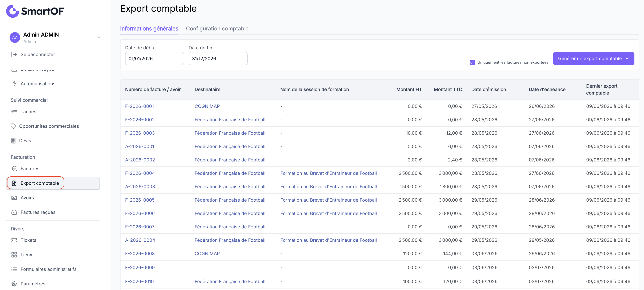Open invoice F-2026-0003
This screenshot has width=644, height=290.
(x=140, y=133)
